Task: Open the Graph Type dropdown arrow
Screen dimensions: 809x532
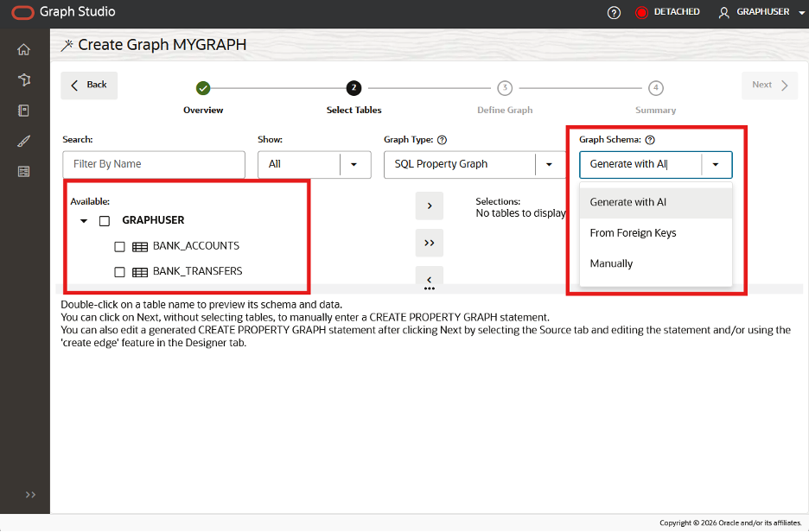Action: [549, 164]
